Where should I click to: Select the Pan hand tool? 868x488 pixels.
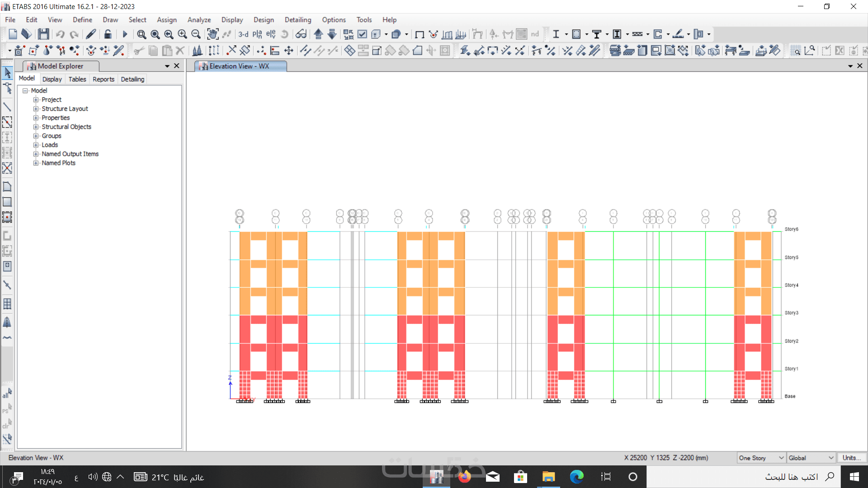pyautogui.click(x=212, y=34)
